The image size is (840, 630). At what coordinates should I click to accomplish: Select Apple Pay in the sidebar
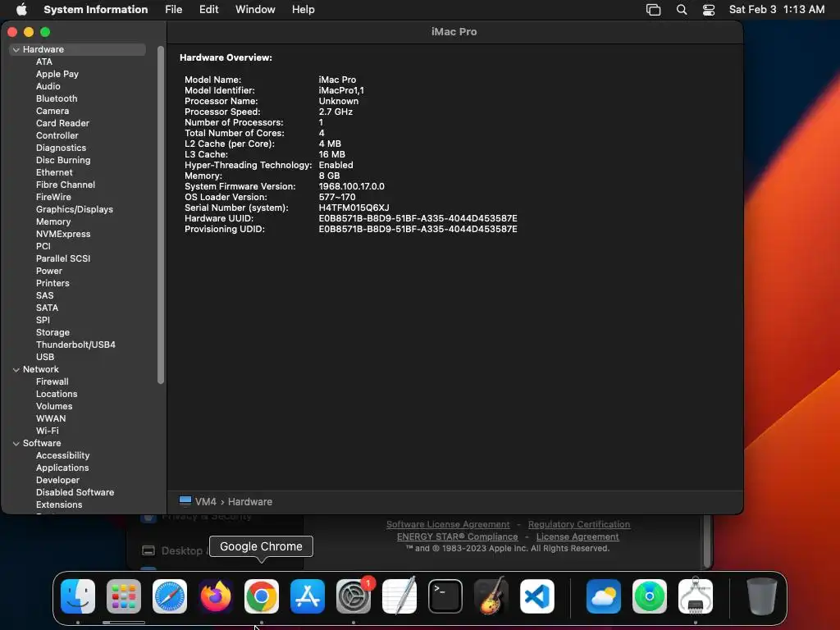pyautogui.click(x=57, y=74)
